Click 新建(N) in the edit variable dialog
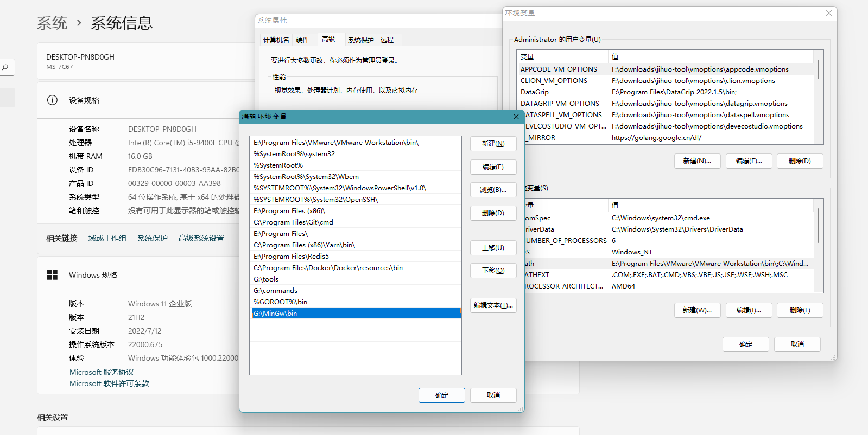 [493, 144]
